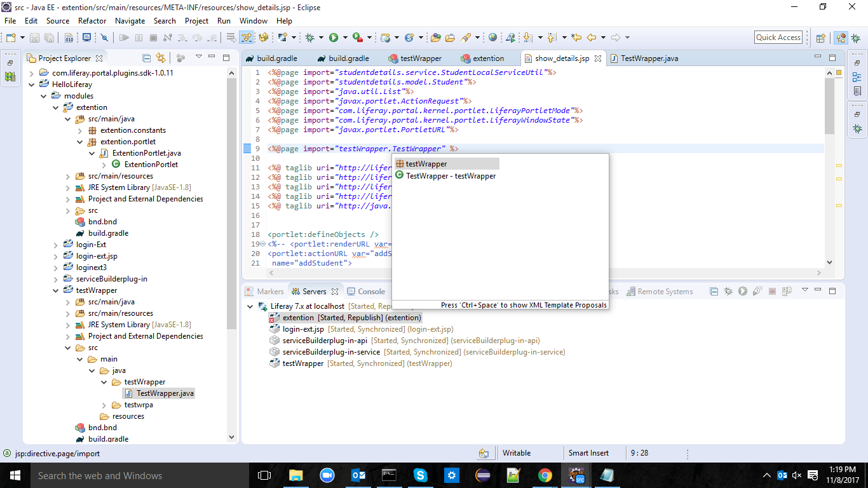Expand the extention.constants package
This screenshot has height=488, width=868.
(80, 130)
